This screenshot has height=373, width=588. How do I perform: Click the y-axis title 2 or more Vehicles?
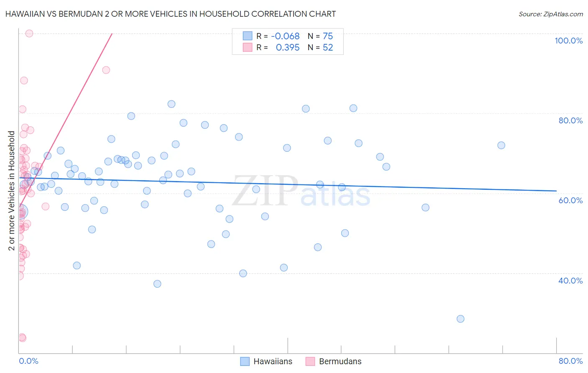coord(11,191)
